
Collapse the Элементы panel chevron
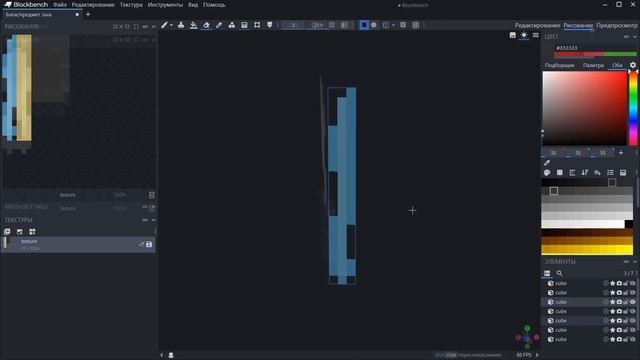(x=635, y=262)
